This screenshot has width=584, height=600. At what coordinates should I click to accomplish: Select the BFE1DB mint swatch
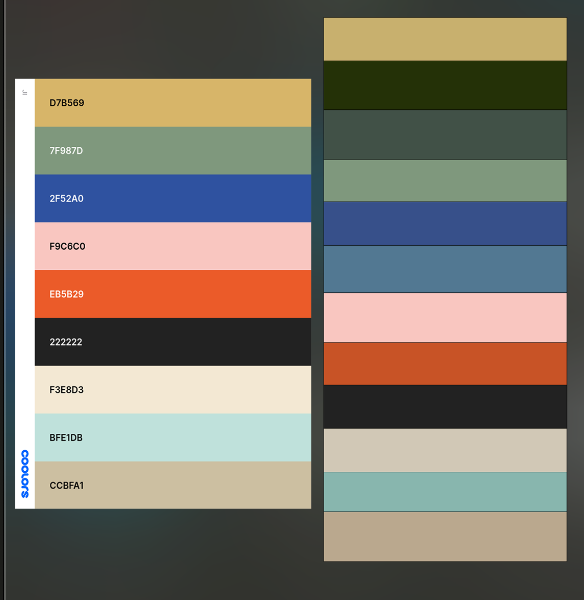(x=173, y=437)
